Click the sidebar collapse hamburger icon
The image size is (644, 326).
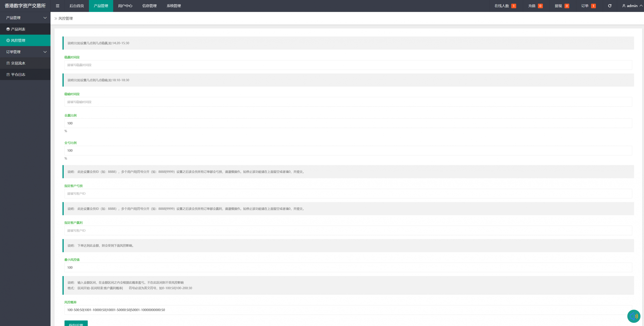(x=58, y=6)
